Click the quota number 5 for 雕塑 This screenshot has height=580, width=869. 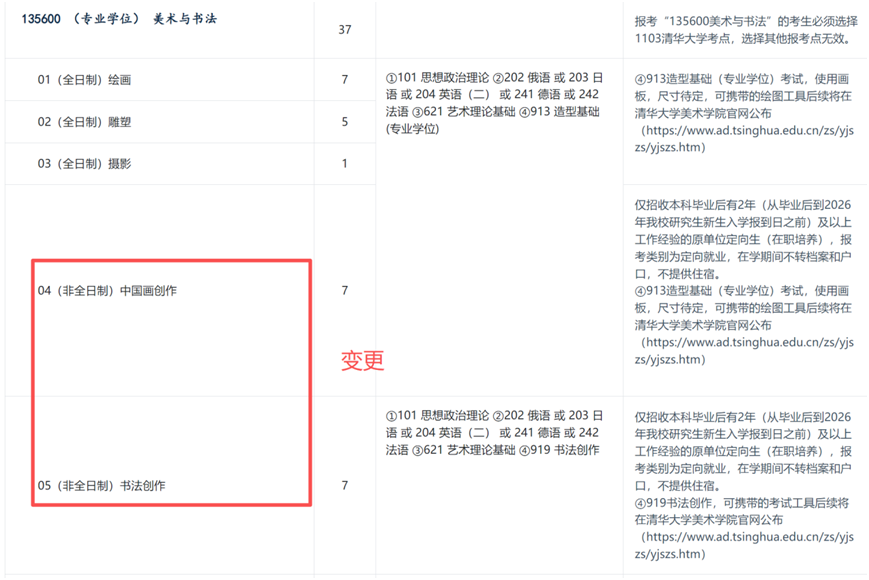pos(345,122)
